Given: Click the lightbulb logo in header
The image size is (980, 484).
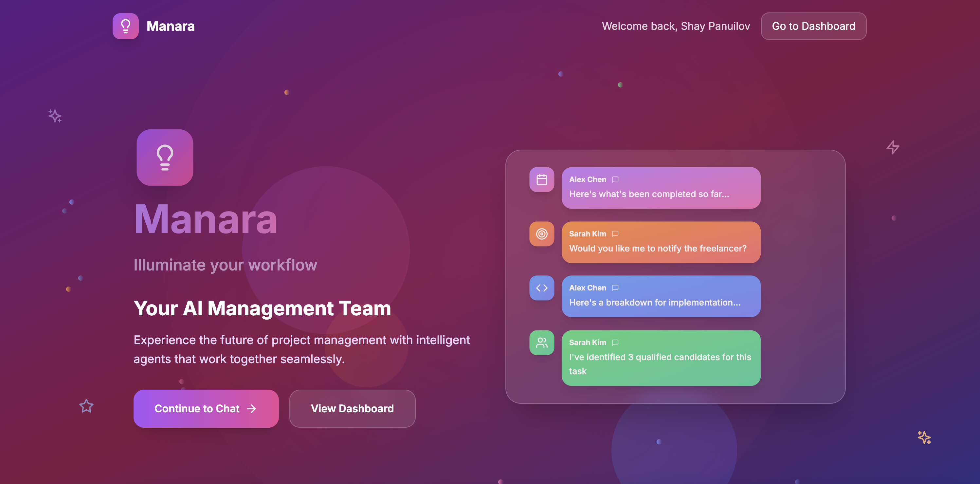Looking at the screenshot, I should [x=126, y=26].
